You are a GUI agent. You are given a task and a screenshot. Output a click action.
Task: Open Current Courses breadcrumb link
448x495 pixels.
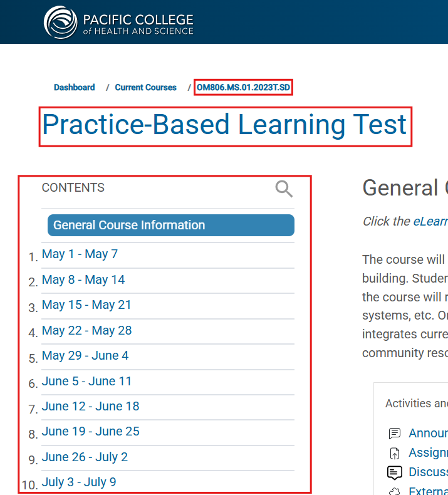click(145, 88)
